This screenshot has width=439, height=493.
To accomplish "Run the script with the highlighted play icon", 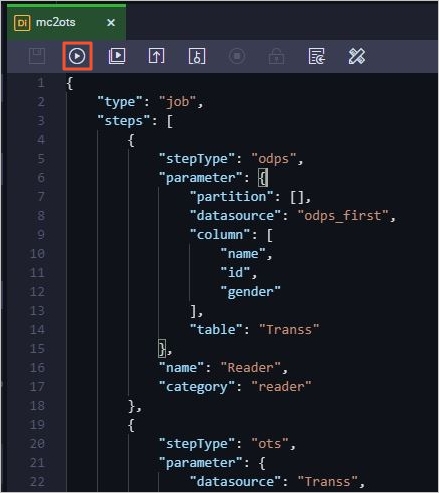I will (x=77, y=56).
